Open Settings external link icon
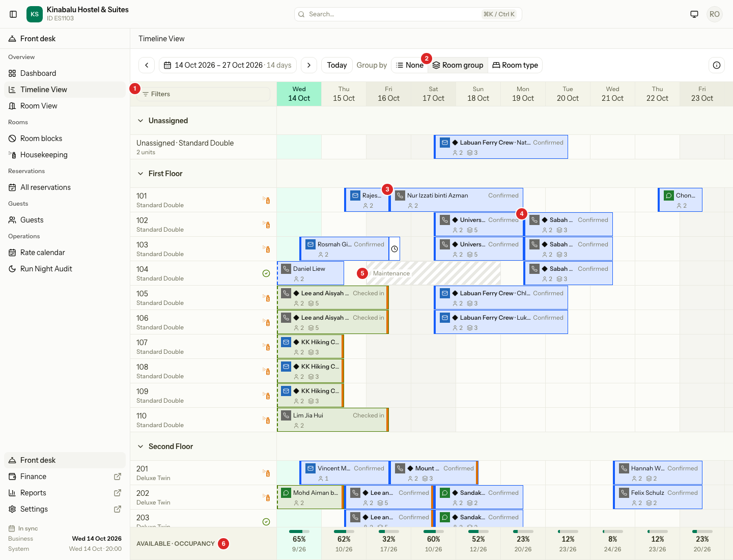Image resolution: width=733 pixels, height=560 pixels. (x=118, y=509)
